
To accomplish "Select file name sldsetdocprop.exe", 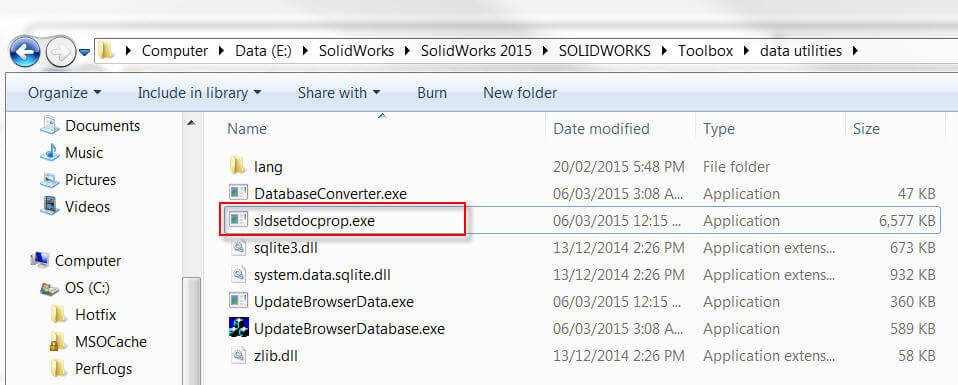I will (314, 221).
